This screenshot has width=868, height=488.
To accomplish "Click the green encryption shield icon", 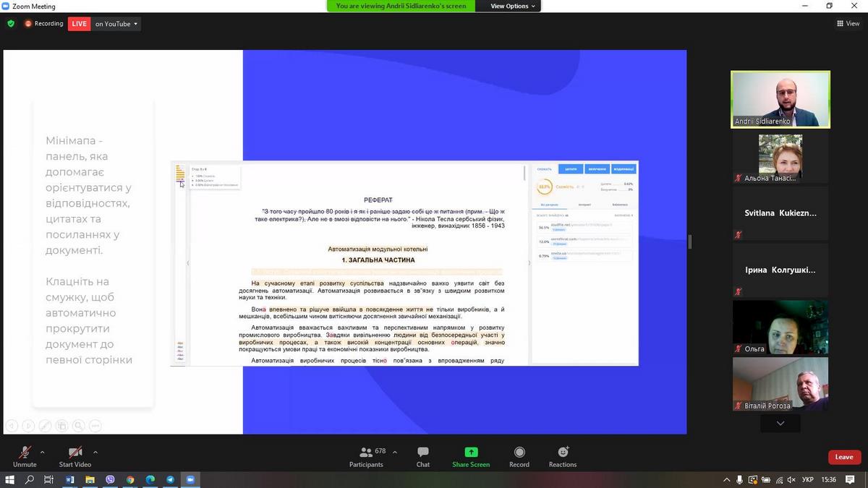I will tap(11, 24).
